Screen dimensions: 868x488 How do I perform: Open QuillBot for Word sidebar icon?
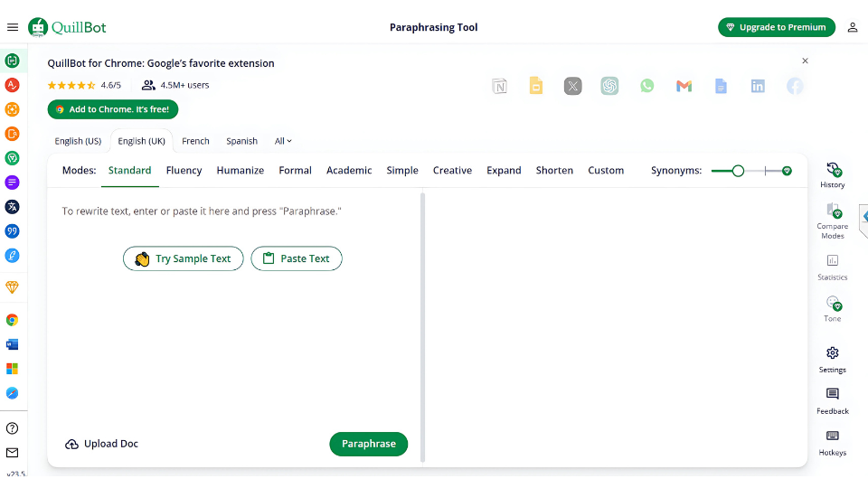(x=12, y=344)
